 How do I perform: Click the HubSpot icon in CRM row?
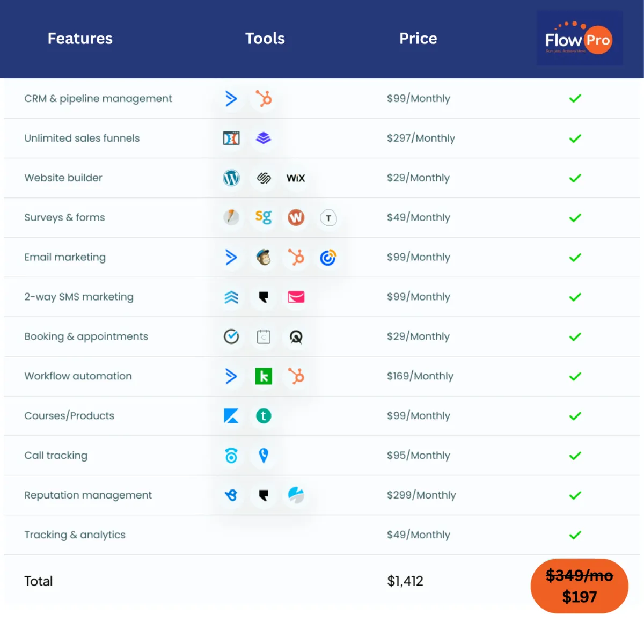click(264, 99)
